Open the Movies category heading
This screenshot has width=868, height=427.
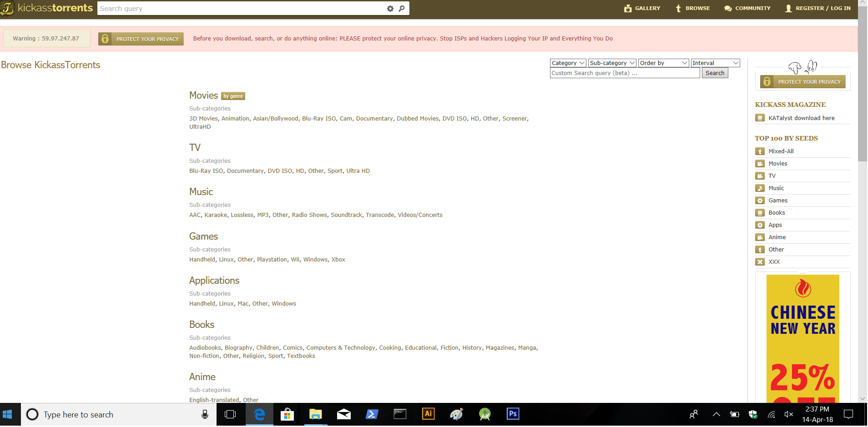pyautogui.click(x=203, y=95)
